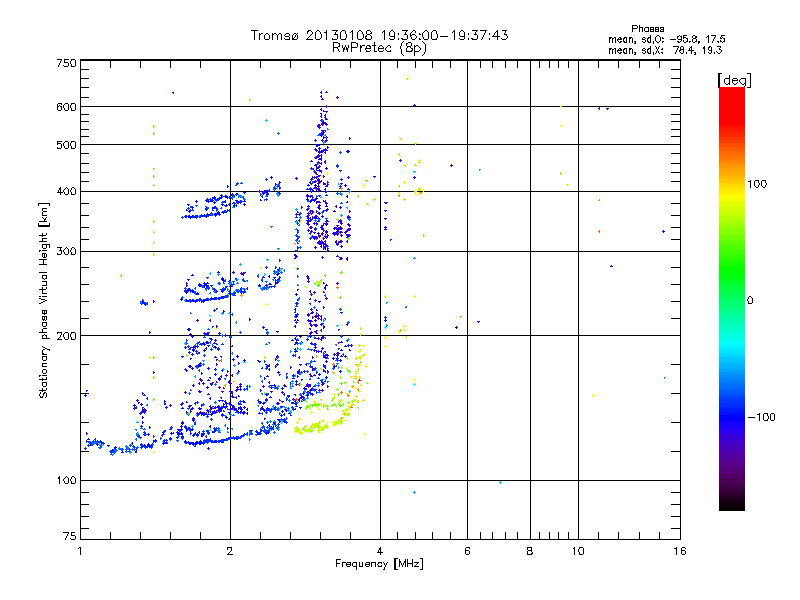Screen dimensions: 800x600
Task: Click the "Stationary phase Virtual Height" y-axis label
Action: click(x=43, y=298)
